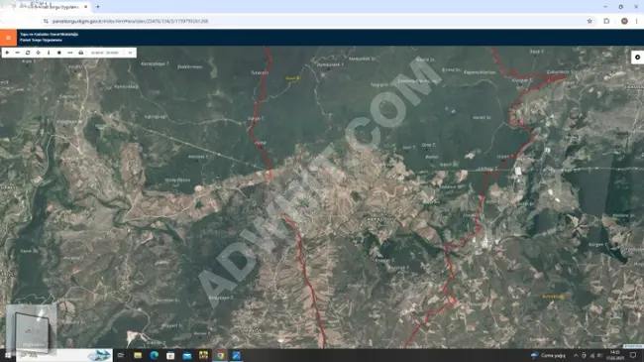Click the Parsel Sorgu Uygulaması header subtitle
644x362 pixels.
(x=41, y=41)
